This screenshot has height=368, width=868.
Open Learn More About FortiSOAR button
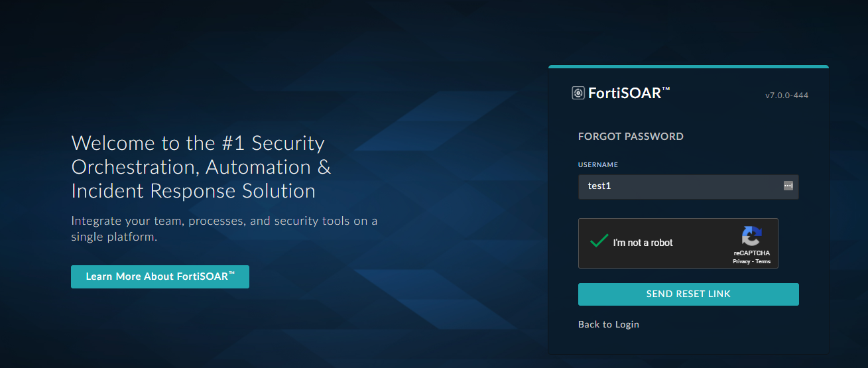click(x=160, y=276)
